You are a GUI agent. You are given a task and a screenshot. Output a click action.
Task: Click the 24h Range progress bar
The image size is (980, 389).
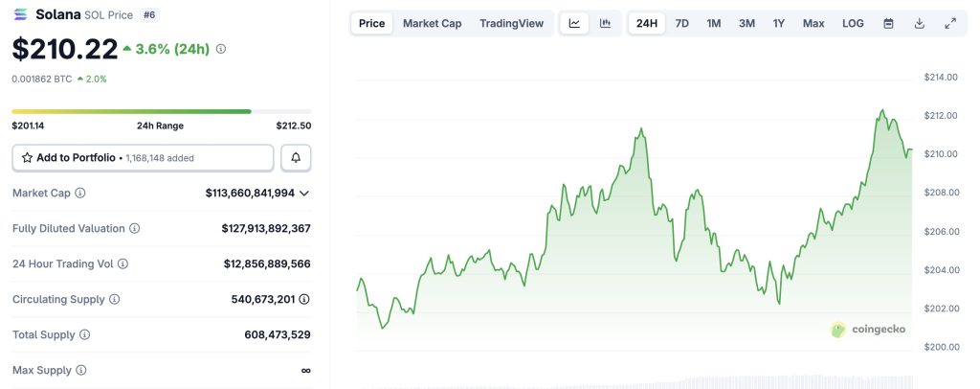click(x=161, y=111)
